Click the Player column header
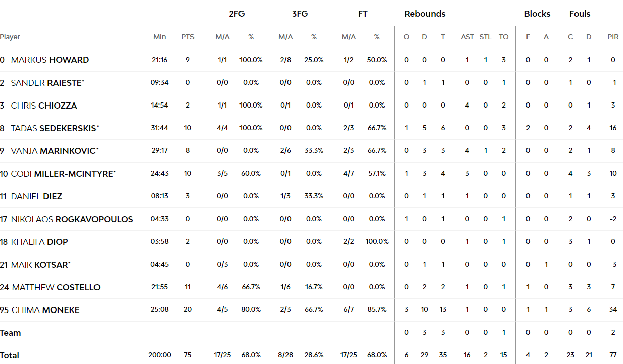This screenshot has height=364, width=623. pos(10,37)
